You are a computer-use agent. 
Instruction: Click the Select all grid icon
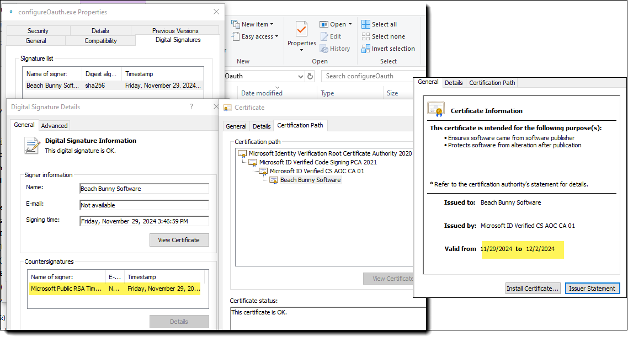click(x=366, y=24)
